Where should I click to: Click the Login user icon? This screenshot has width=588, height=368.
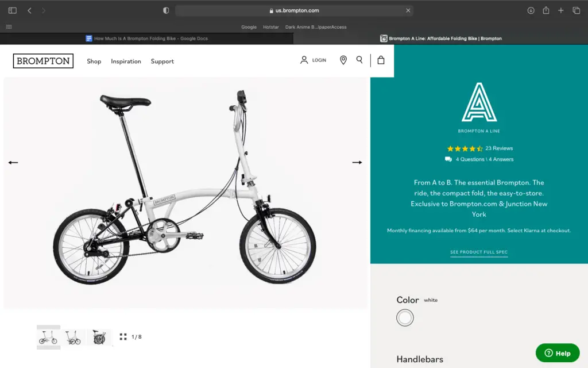(x=304, y=60)
